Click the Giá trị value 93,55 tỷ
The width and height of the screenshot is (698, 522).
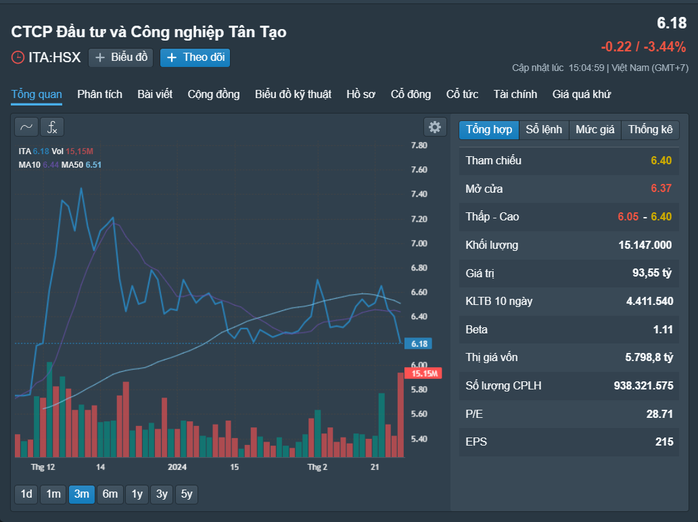click(x=652, y=273)
